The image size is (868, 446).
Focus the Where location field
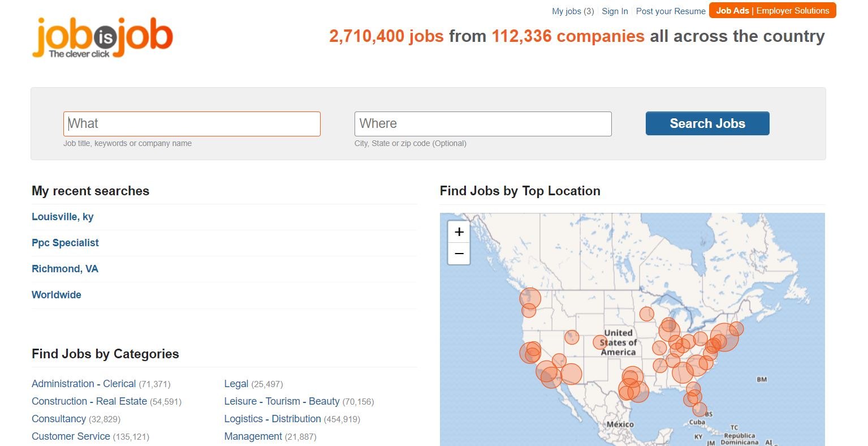483,124
